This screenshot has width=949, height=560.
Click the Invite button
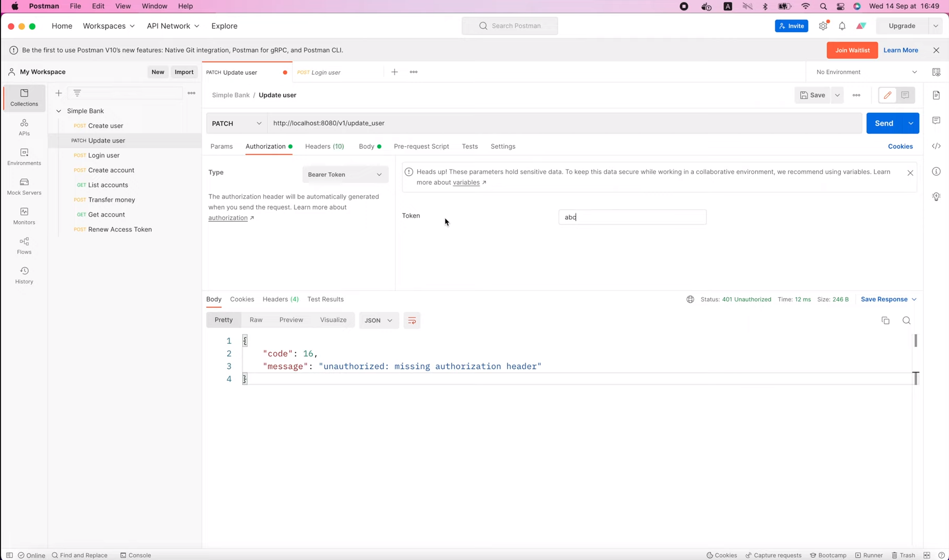tap(792, 26)
